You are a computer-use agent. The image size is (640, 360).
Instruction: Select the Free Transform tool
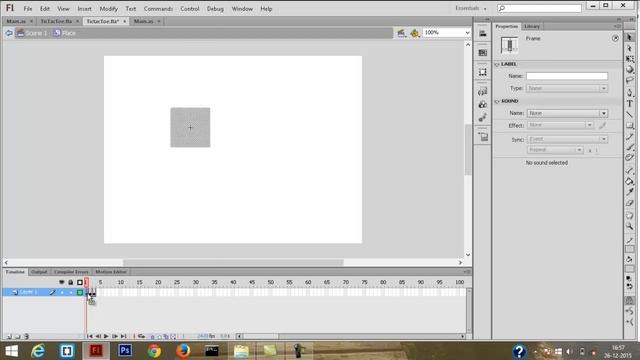point(629,59)
